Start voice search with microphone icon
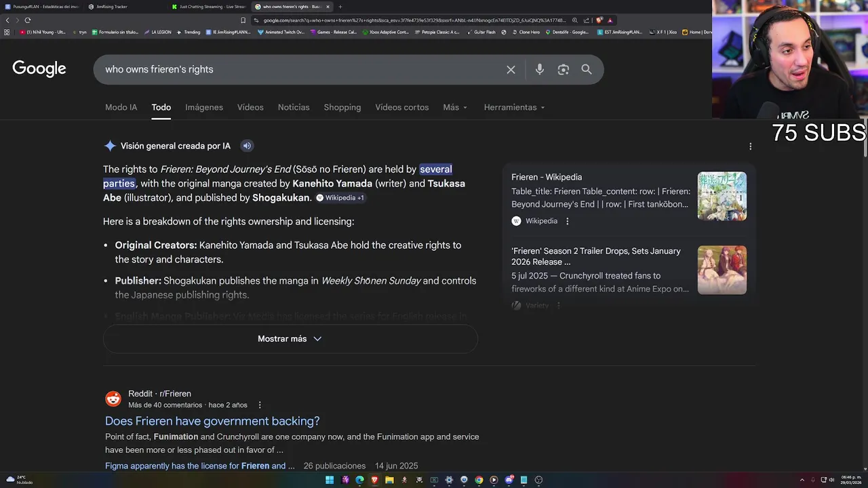 540,70
